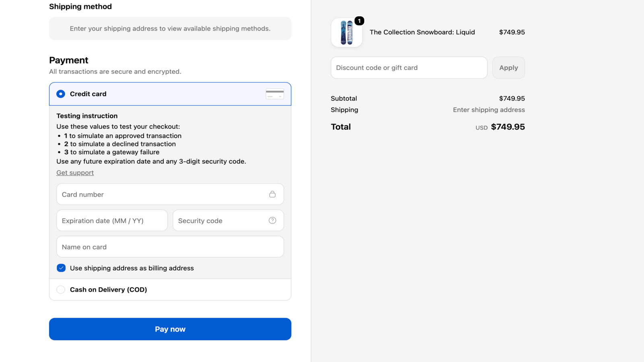This screenshot has height=362, width=644.
Task: Click the shipping method notice box
Action: tap(170, 29)
